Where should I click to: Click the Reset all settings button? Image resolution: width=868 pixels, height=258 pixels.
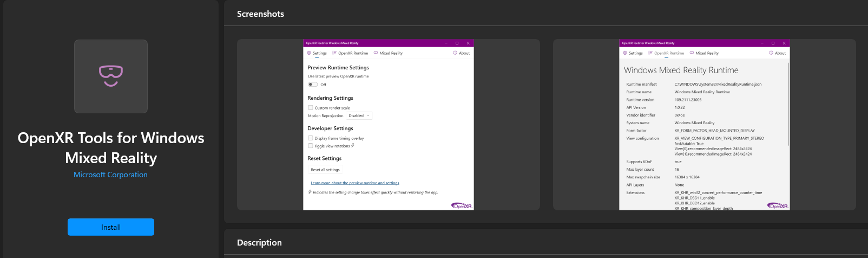coord(325,170)
